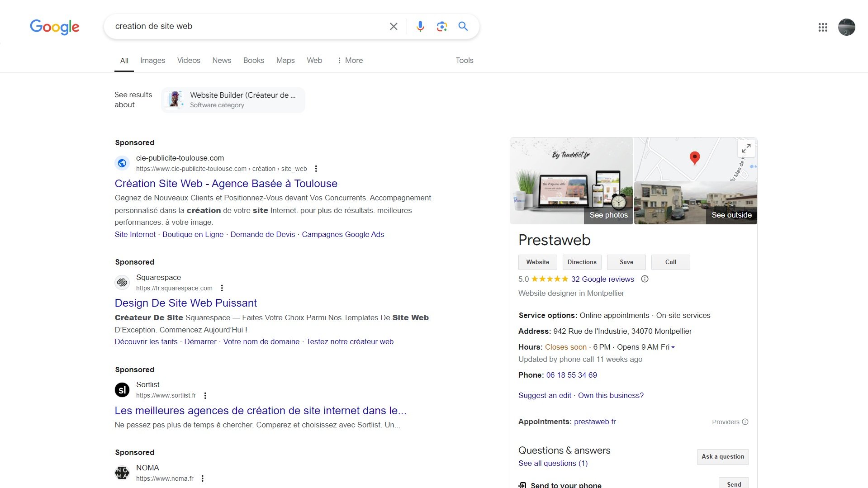Click the Squarespace logo favicon

coord(122,283)
